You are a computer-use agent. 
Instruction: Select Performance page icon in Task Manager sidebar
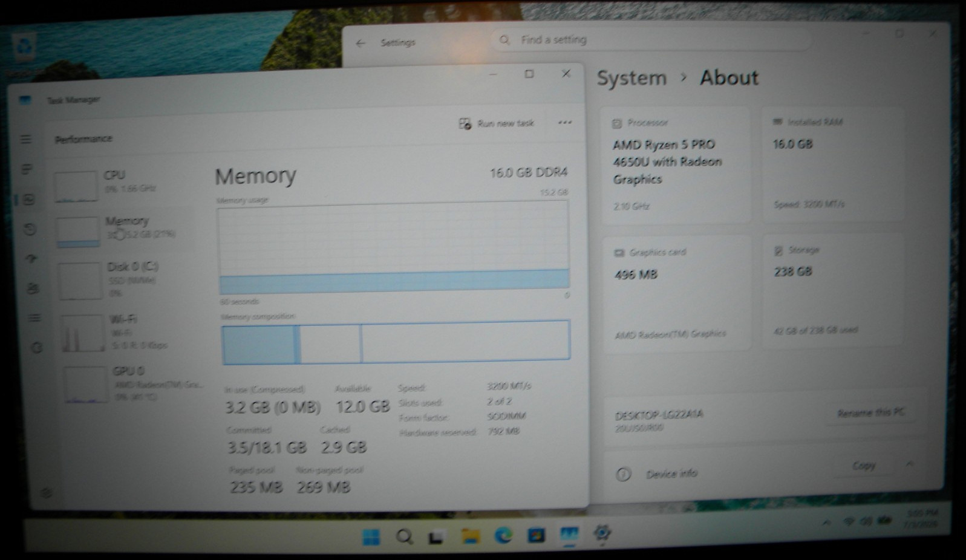click(x=29, y=199)
